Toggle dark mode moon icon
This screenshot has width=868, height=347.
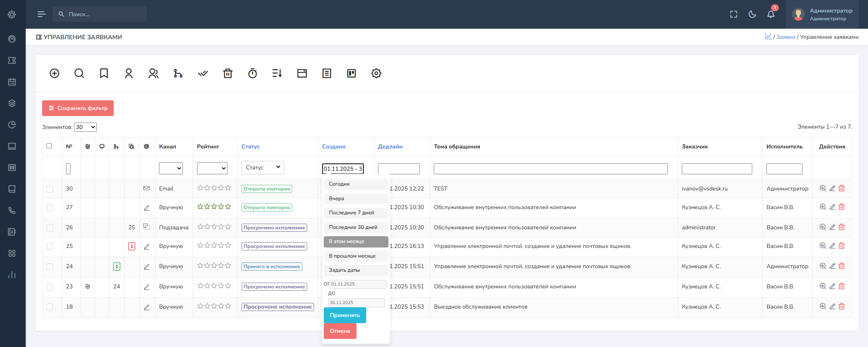click(752, 14)
